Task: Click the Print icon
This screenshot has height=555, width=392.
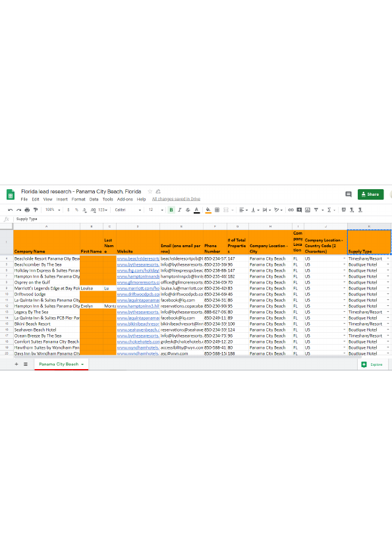Action: pyautogui.click(x=27, y=210)
